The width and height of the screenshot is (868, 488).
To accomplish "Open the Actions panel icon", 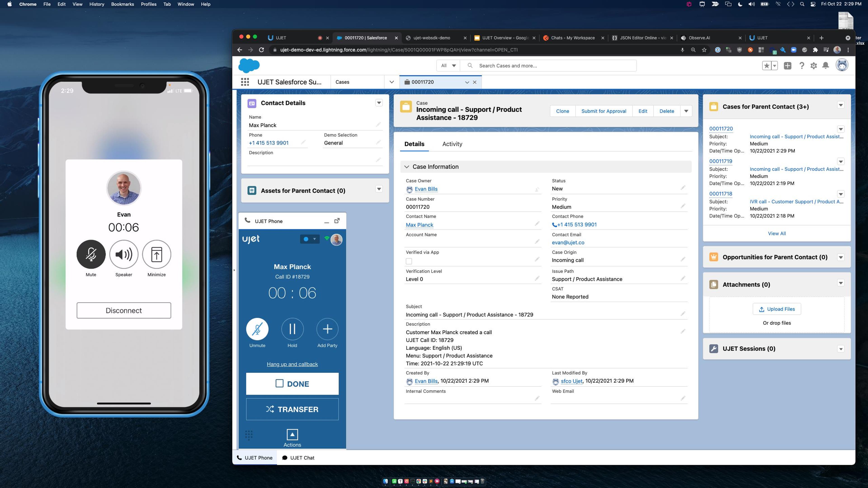I will (292, 434).
